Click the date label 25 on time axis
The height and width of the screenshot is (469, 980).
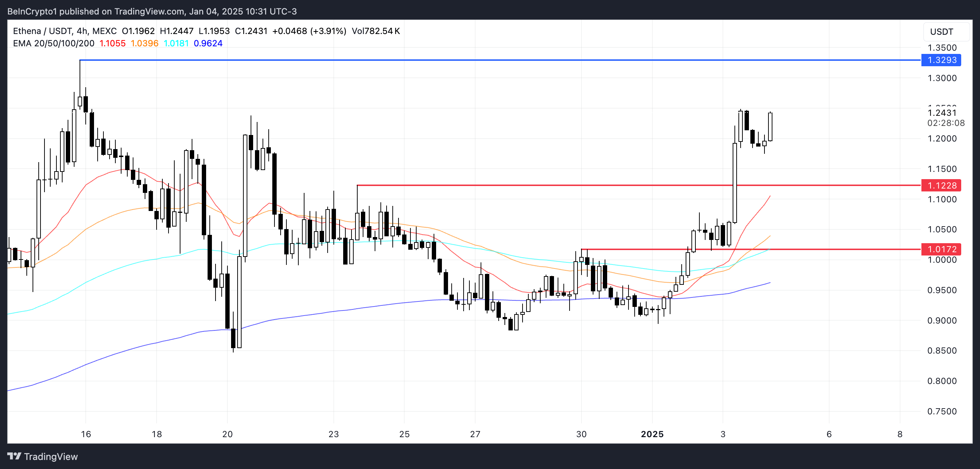404,434
